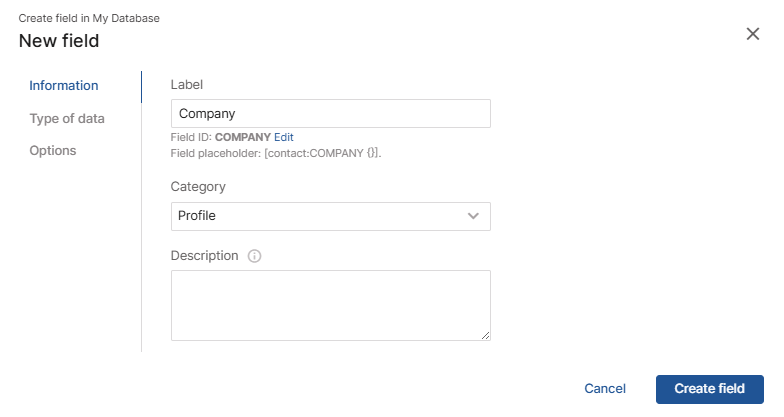Viewport: 784px width, 417px height.
Task: Grab the Description box resize handle
Action: click(x=486, y=336)
